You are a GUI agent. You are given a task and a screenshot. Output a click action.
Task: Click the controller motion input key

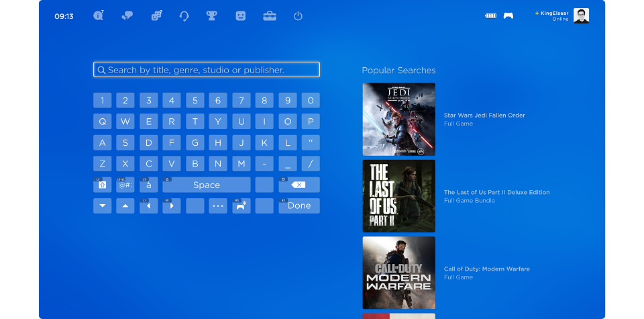241,206
